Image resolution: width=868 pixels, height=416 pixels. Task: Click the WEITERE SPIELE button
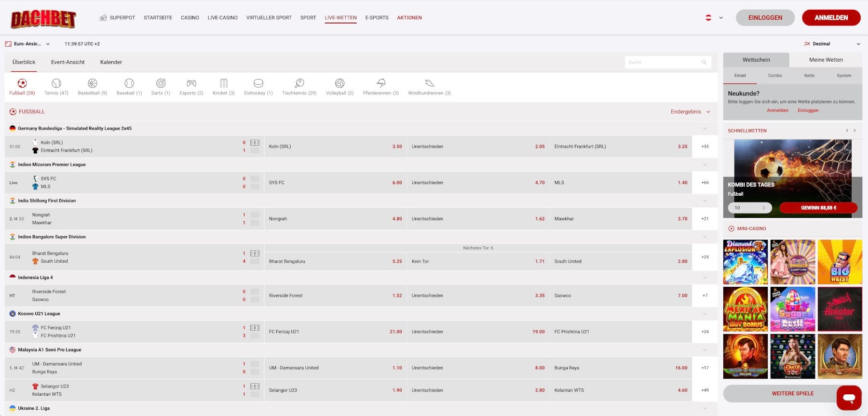point(792,393)
